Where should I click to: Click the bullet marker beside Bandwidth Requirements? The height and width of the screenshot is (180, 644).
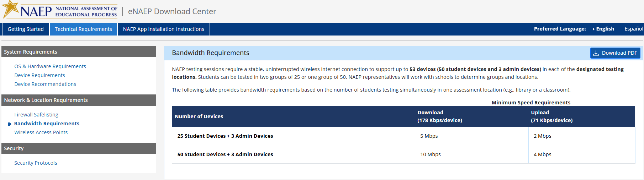10,124
